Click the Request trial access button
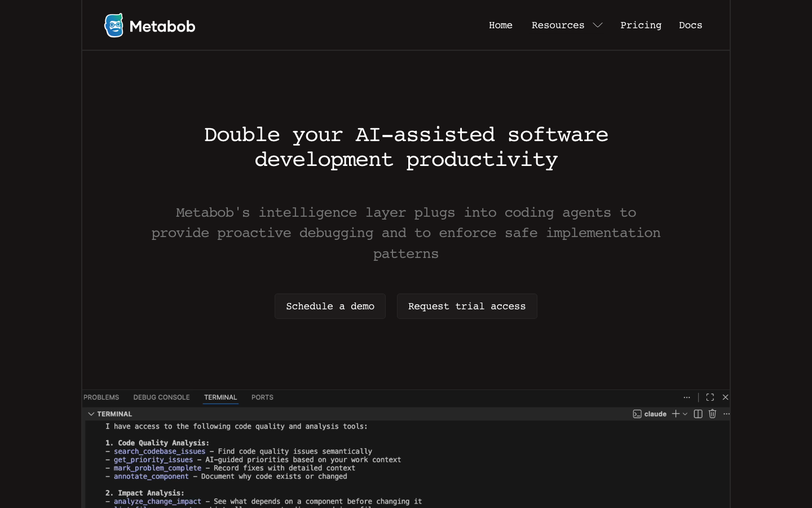The image size is (812, 508). 467,306
